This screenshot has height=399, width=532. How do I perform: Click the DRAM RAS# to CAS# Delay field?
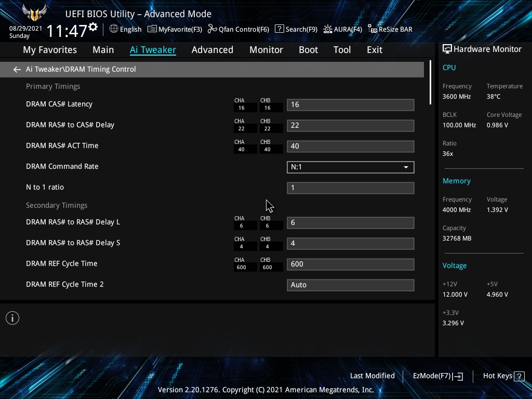pyautogui.click(x=351, y=126)
